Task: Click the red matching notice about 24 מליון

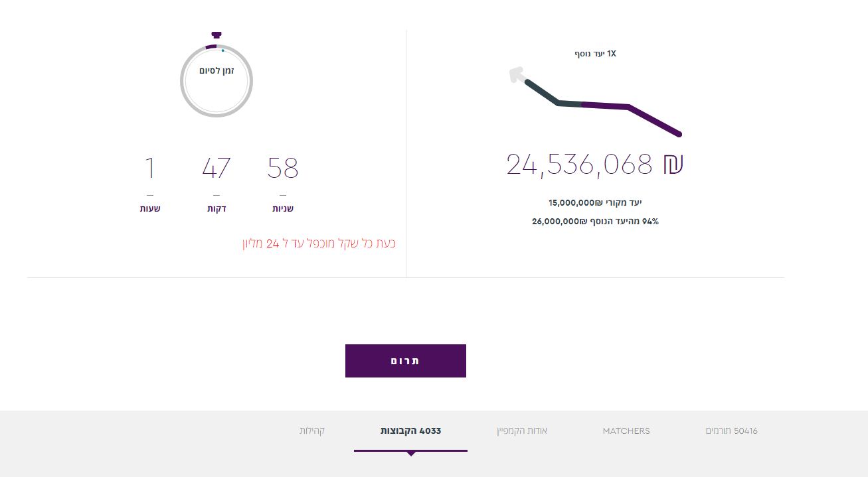Action: click(319, 243)
